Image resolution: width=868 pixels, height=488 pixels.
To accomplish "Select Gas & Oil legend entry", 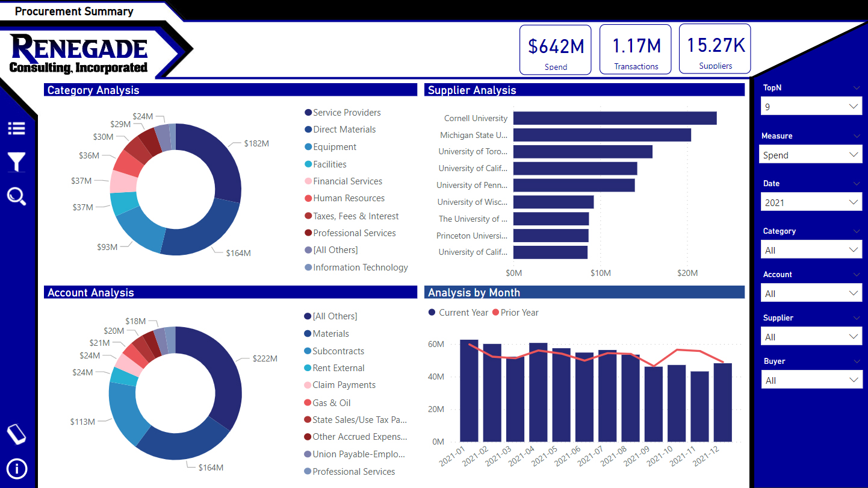I will click(327, 403).
